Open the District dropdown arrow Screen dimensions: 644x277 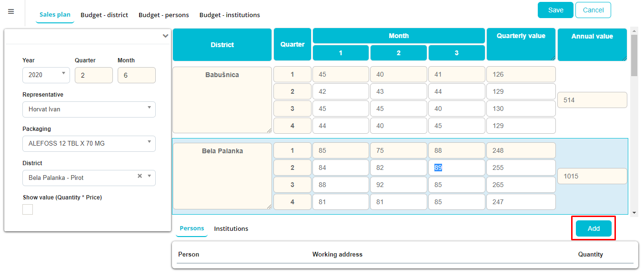pyautogui.click(x=149, y=177)
